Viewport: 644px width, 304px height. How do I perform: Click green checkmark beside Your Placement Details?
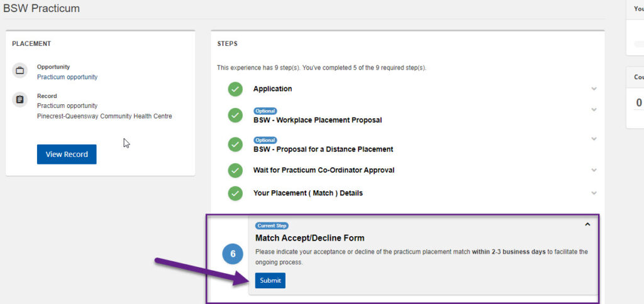pyautogui.click(x=235, y=193)
